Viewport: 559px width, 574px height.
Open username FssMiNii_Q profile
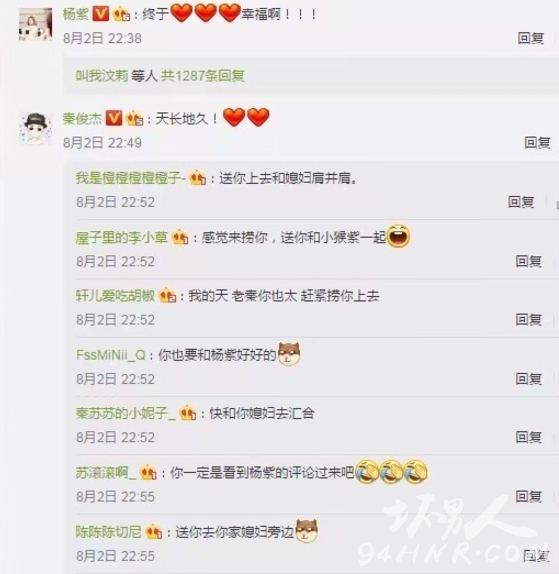click(111, 355)
